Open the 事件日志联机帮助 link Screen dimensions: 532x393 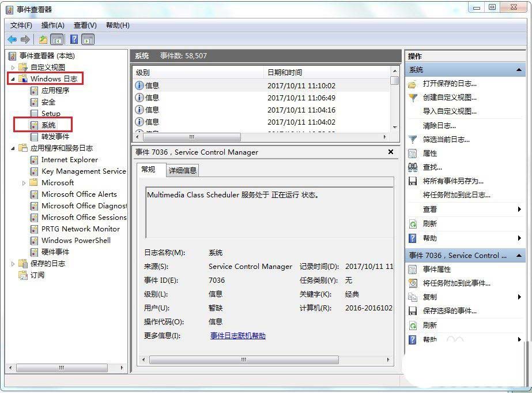click(x=237, y=336)
